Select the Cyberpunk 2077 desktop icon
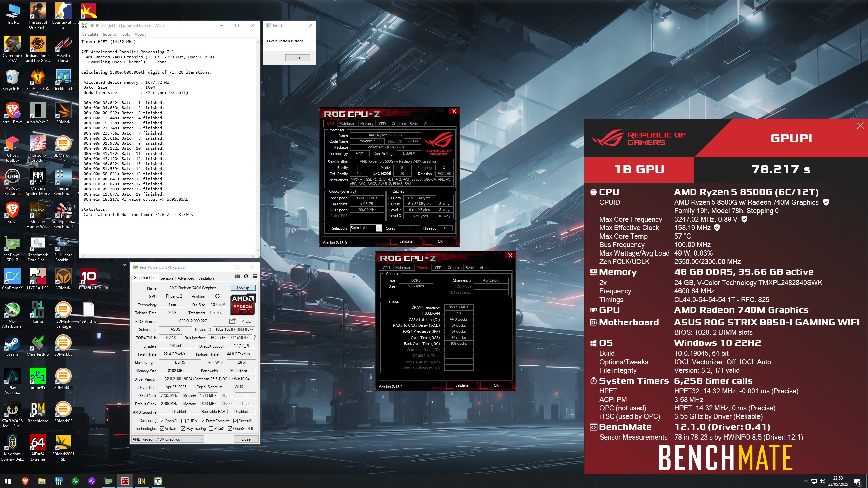868x488 pixels. 13,49
